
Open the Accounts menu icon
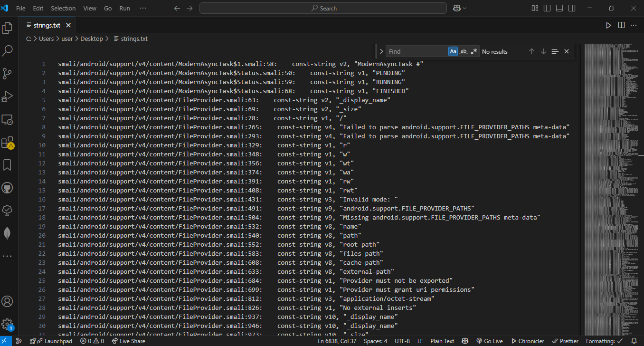tap(7, 301)
